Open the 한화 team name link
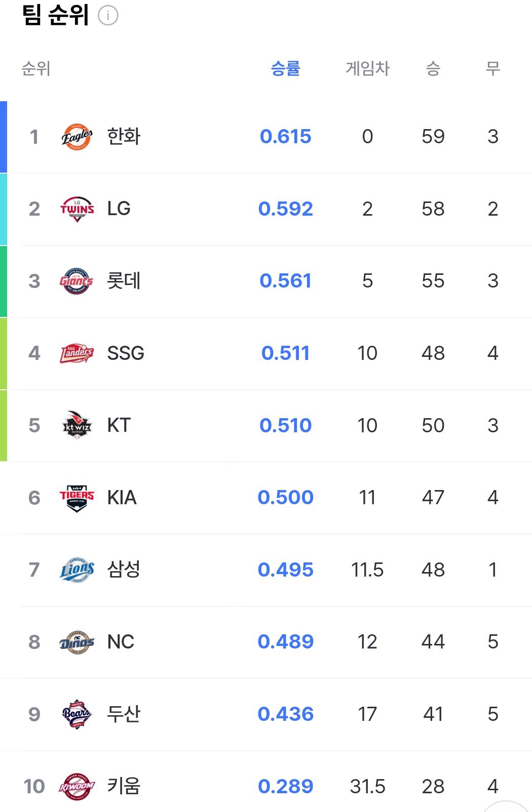 pyautogui.click(x=124, y=137)
